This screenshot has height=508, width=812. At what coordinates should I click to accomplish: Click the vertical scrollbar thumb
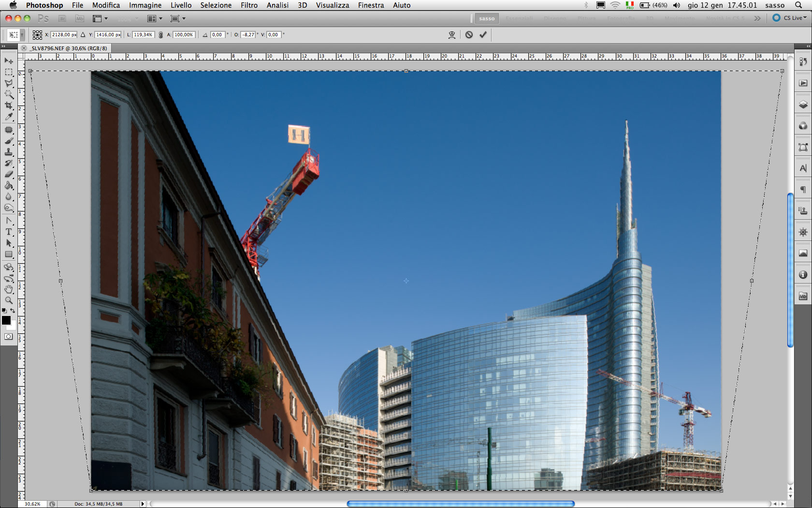click(x=790, y=270)
